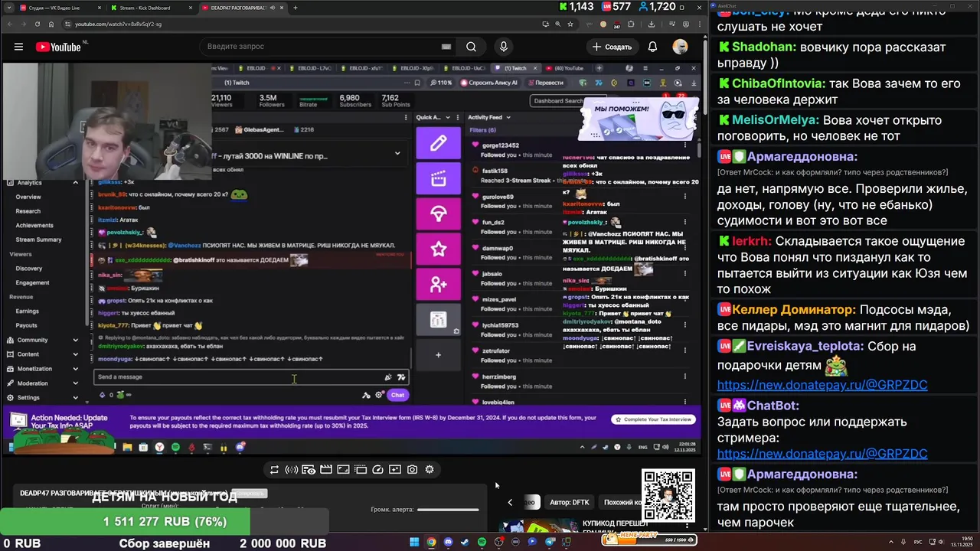The image size is (980, 551).
Task: Switch to DEADP47 РАЗГОВАРИВАЕТ YouTube tab
Action: click(x=241, y=8)
